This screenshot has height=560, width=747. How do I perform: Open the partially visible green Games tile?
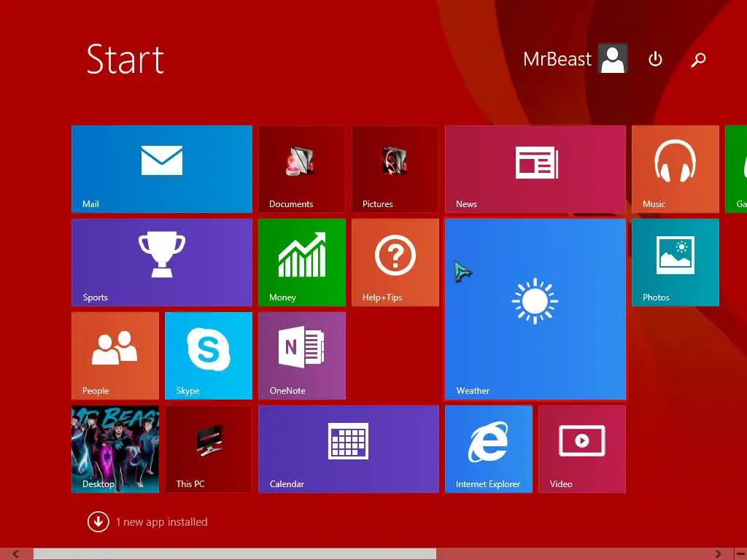point(736,169)
